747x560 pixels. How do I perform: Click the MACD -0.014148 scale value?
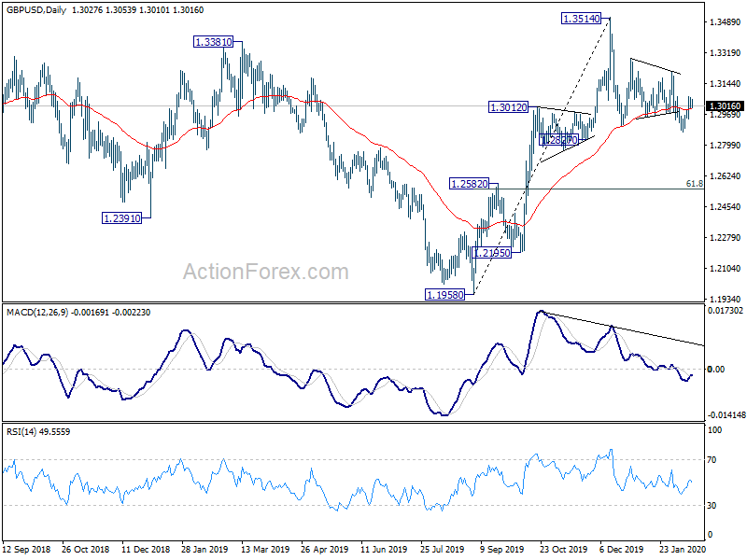[x=726, y=415]
